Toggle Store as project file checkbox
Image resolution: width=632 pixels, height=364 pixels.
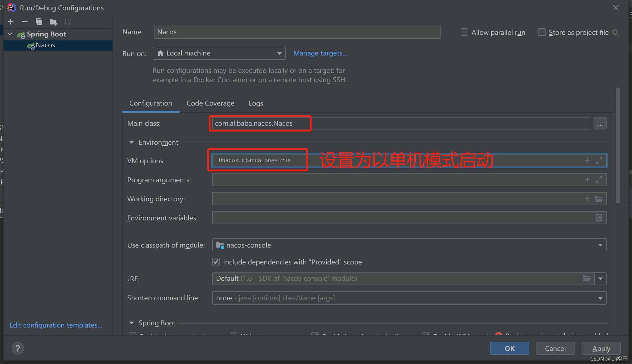point(542,32)
